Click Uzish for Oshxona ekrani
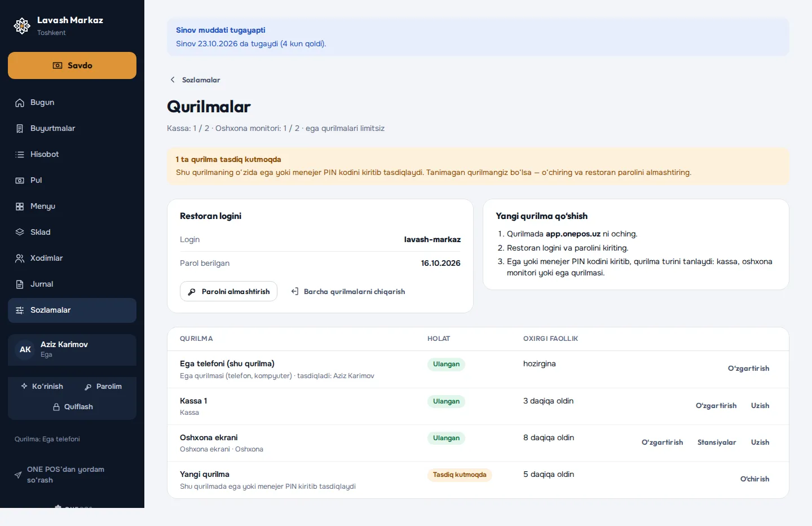Viewport: 812px width, 526px height. pos(760,442)
